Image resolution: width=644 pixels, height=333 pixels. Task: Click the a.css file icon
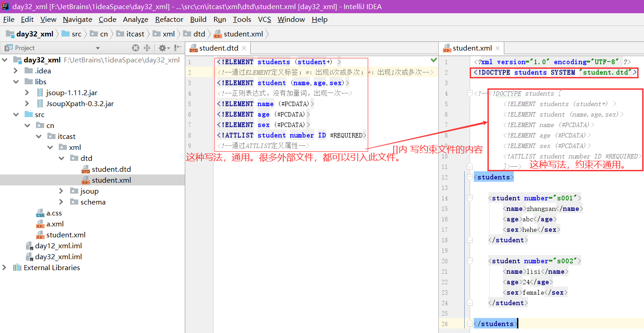point(40,213)
